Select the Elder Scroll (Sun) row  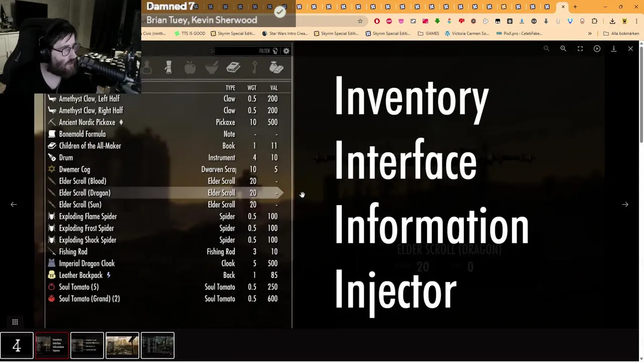point(164,205)
